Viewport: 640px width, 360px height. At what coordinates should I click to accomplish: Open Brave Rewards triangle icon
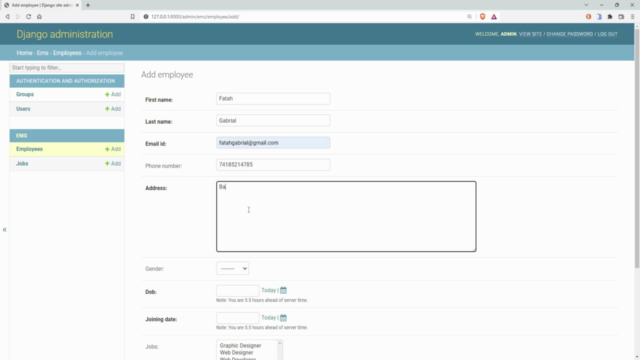[x=494, y=17]
